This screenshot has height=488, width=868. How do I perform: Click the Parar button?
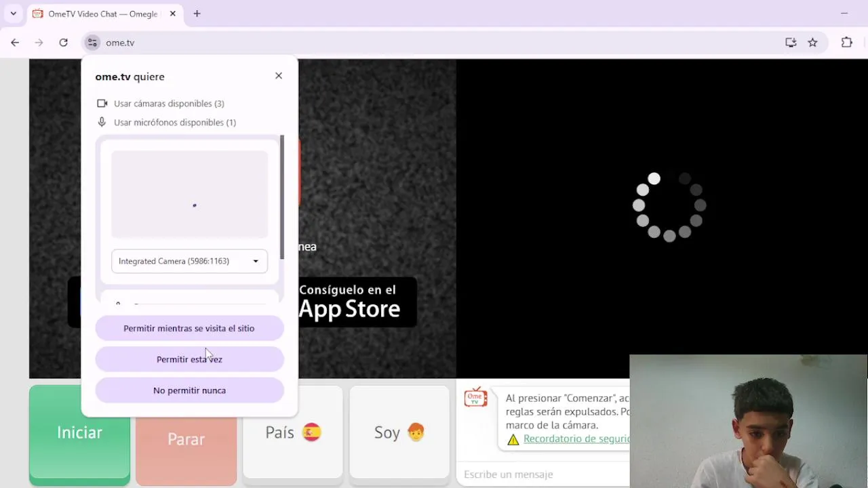(x=186, y=439)
